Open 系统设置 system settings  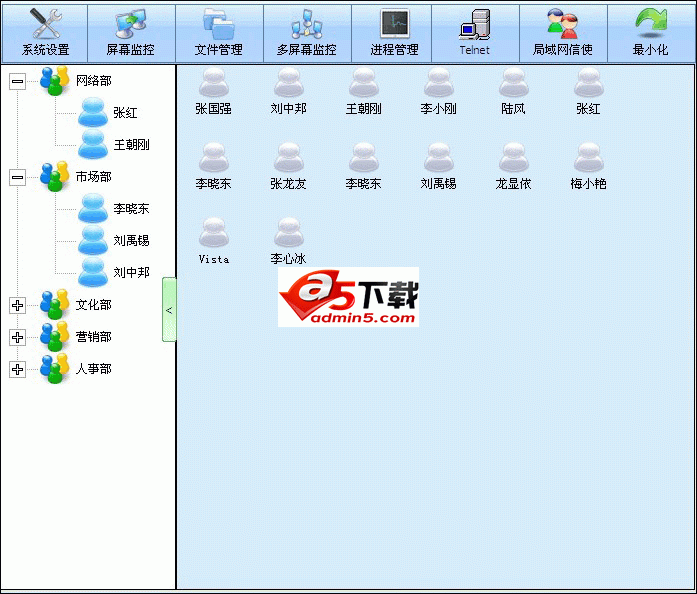tap(45, 33)
